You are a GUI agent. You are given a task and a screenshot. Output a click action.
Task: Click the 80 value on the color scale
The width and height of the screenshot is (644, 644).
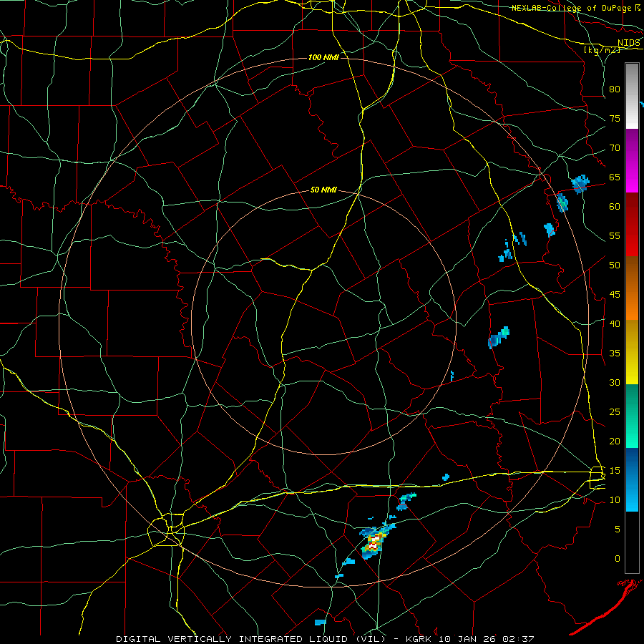click(x=615, y=89)
